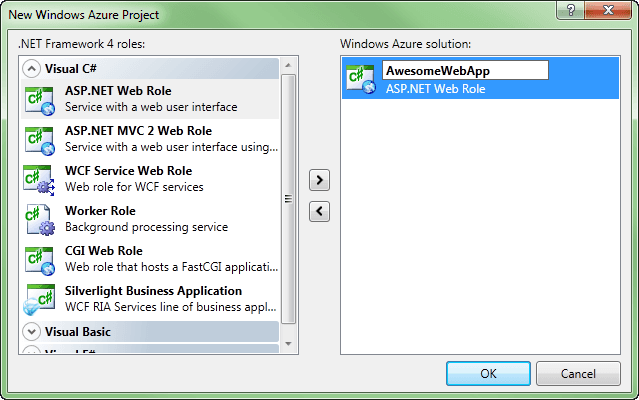Click OK to create the project
This screenshot has width=639, height=400.
click(488, 373)
